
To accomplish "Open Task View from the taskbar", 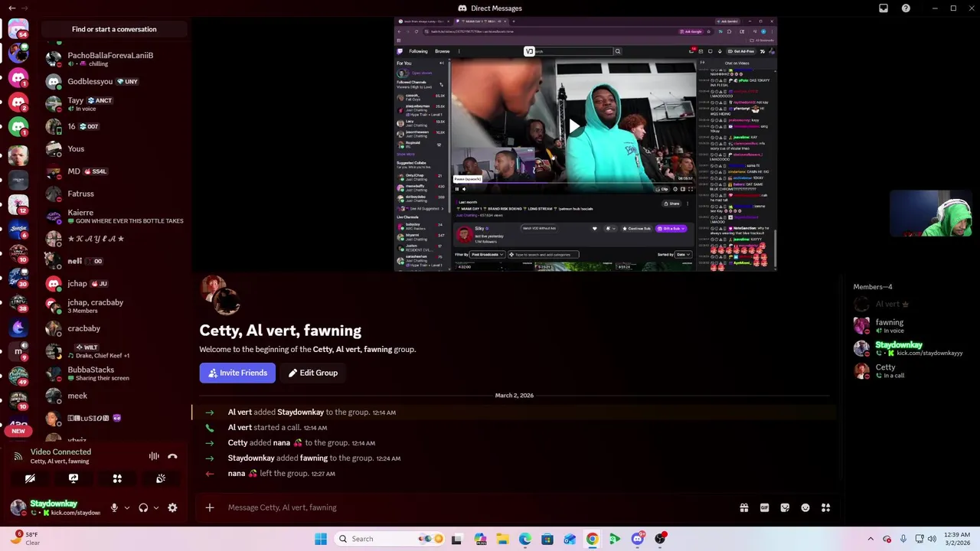I will (x=456, y=539).
